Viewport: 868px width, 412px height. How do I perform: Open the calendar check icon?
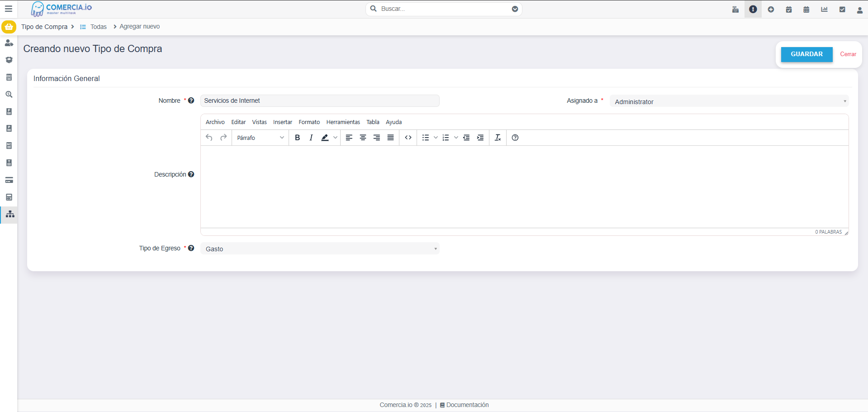[x=789, y=9]
